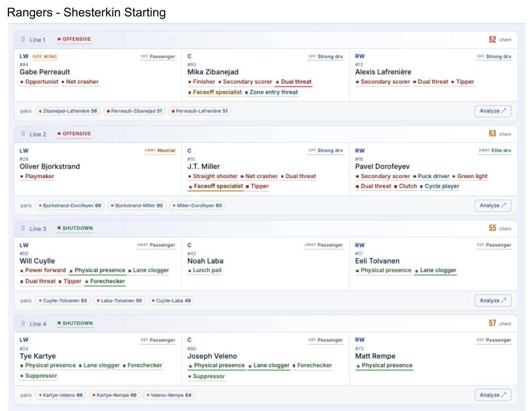The height and width of the screenshot is (411, 532).
Task: Click the Line 3 SHUTDOWN label
Action: click(75, 228)
